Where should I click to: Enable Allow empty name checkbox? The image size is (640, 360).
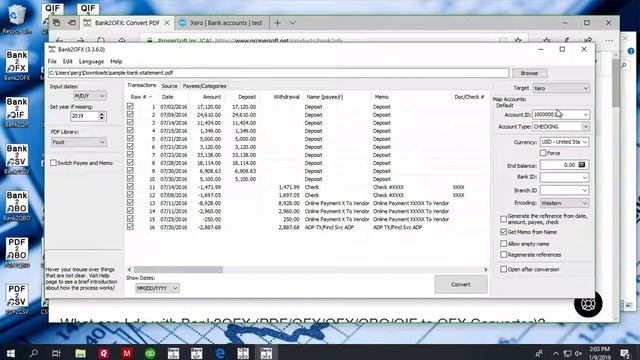(504, 244)
